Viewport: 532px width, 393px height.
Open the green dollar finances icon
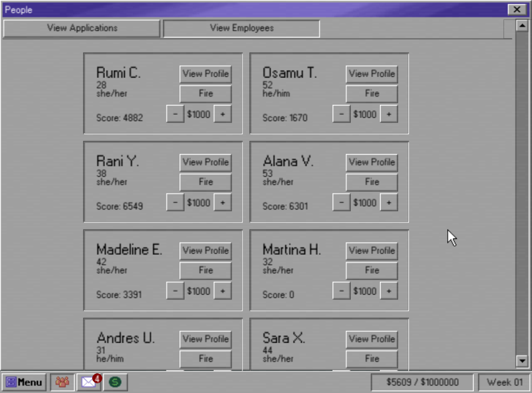point(115,383)
